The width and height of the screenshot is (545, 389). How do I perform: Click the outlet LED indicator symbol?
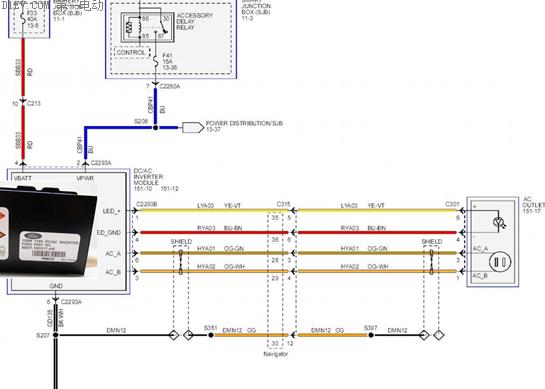[x=499, y=222]
